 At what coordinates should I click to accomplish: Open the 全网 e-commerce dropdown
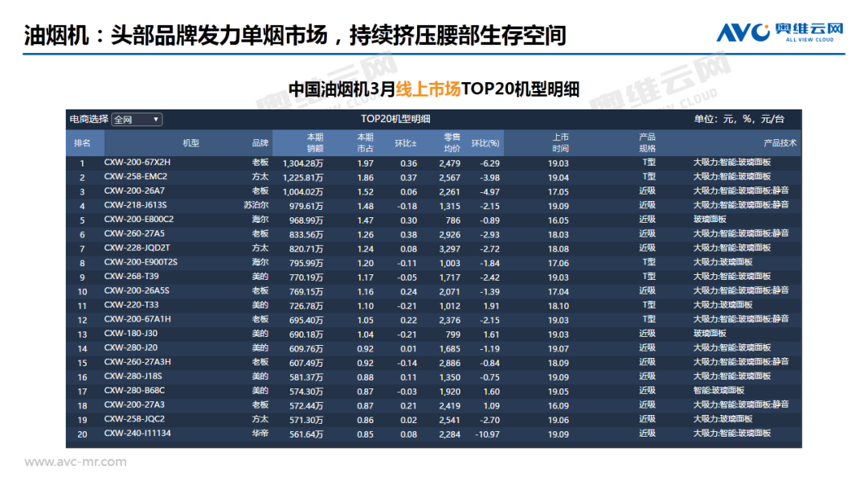pyautogui.click(x=137, y=120)
